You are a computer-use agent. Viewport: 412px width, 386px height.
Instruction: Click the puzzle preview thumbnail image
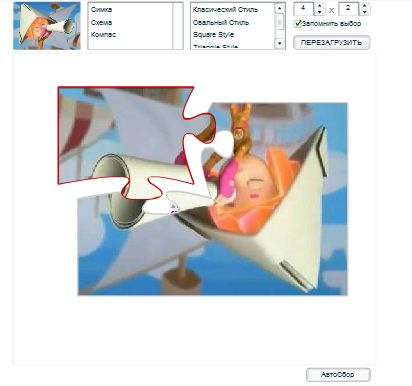(x=47, y=26)
